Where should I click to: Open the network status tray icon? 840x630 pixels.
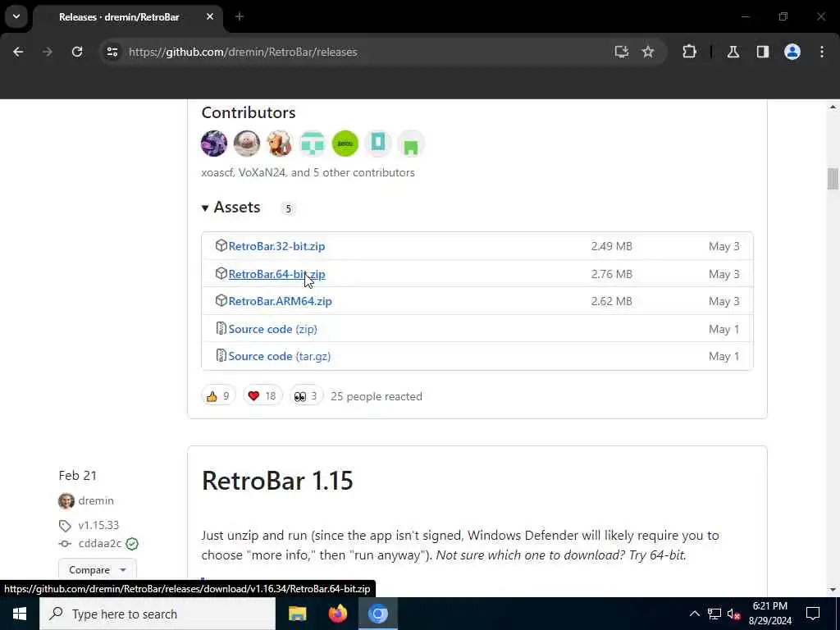pos(714,614)
